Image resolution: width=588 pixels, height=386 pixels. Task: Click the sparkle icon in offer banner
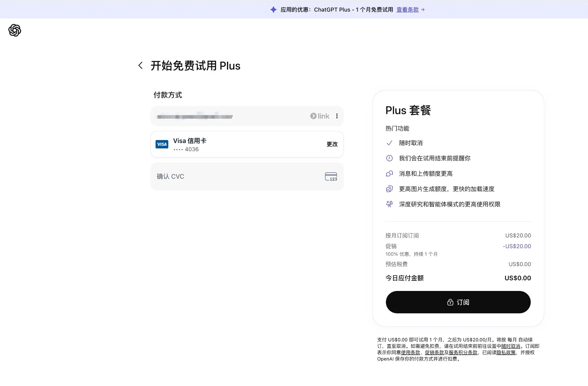click(x=273, y=10)
